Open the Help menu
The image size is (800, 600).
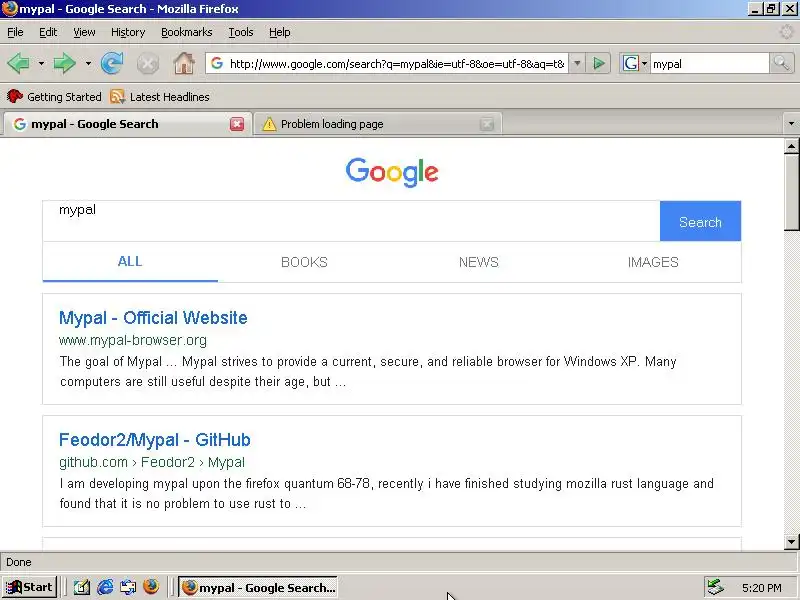[280, 32]
